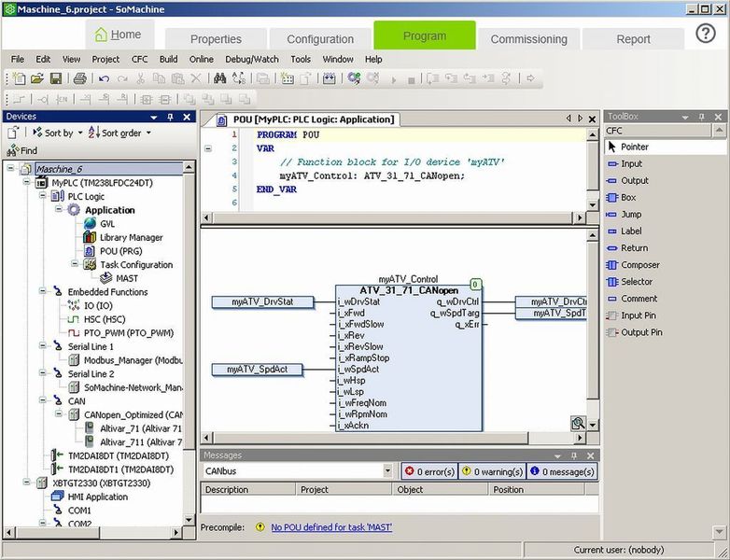The height and width of the screenshot is (560, 730).
Task: Click the New file toolbar icon
Action: (19, 78)
